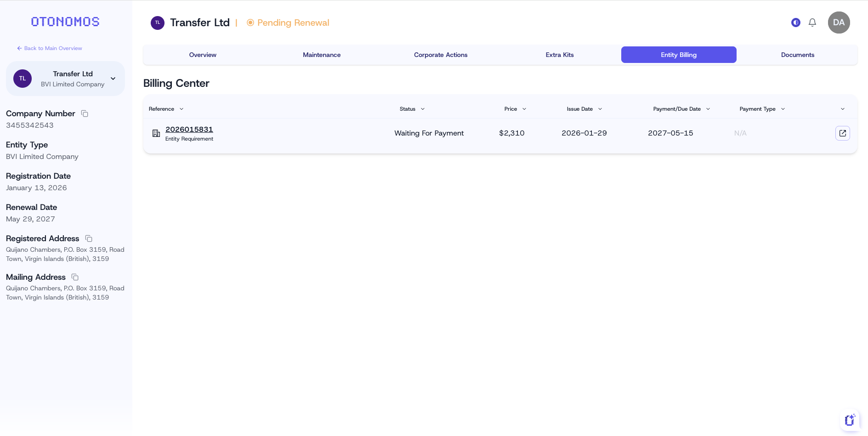Copy the Mailing Address using the copy icon
Screen dimensions: 868x436
click(x=75, y=277)
